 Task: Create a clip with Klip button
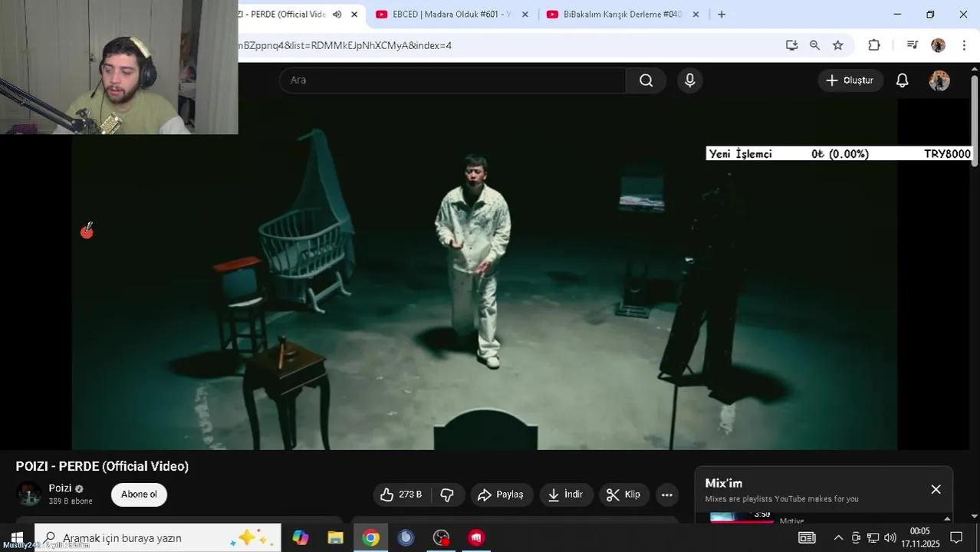coord(624,495)
